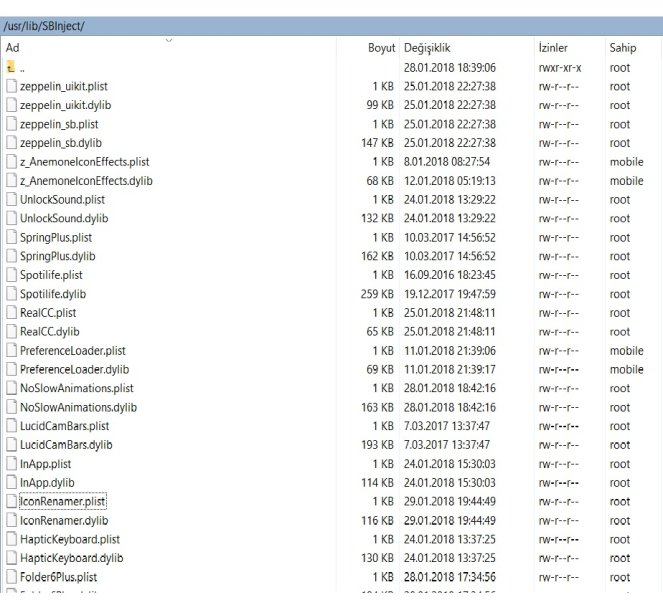The width and height of the screenshot is (663, 600).
Task: Click the parent directory folder icon
Action: point(11,67)
